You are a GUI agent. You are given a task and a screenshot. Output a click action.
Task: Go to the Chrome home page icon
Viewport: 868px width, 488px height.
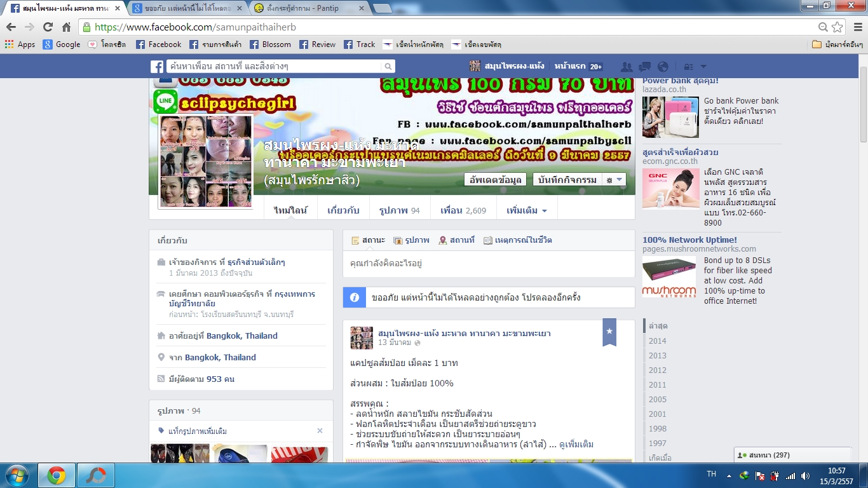point(66,27)
